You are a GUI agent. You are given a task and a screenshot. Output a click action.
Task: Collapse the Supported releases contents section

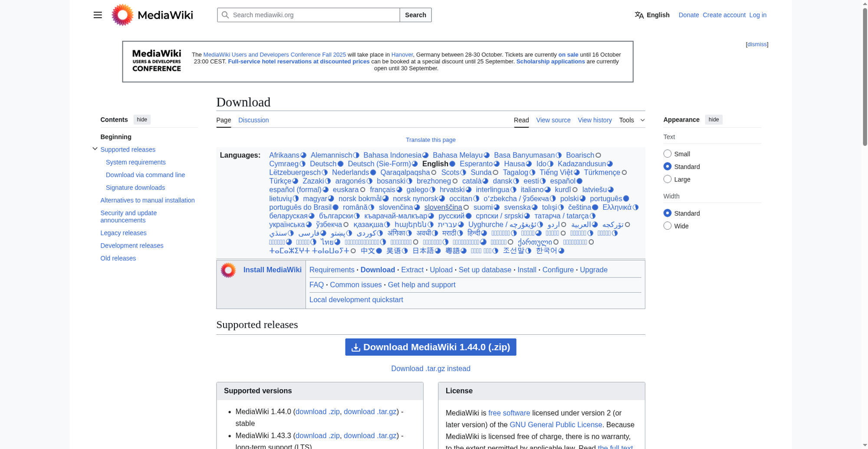(x=95, y=149)
